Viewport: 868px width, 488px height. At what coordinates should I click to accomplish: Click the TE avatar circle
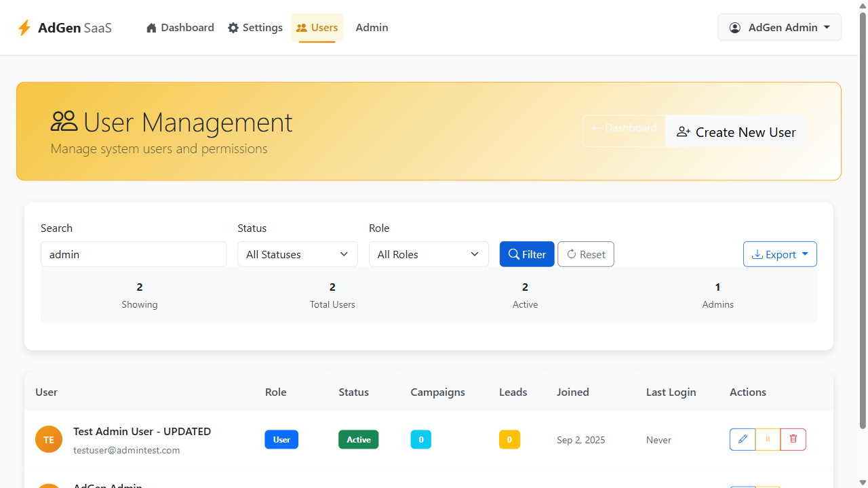(49, 440)
